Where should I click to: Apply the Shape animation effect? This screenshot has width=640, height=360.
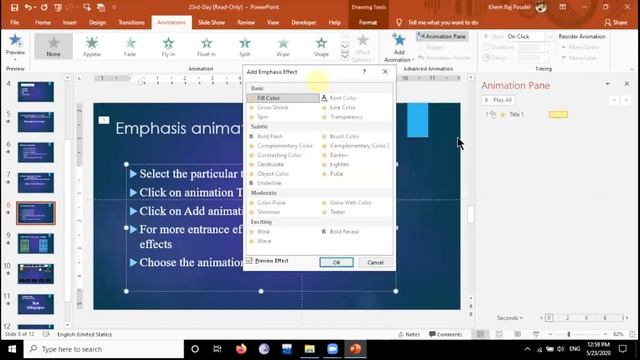(x=321, y=46)
